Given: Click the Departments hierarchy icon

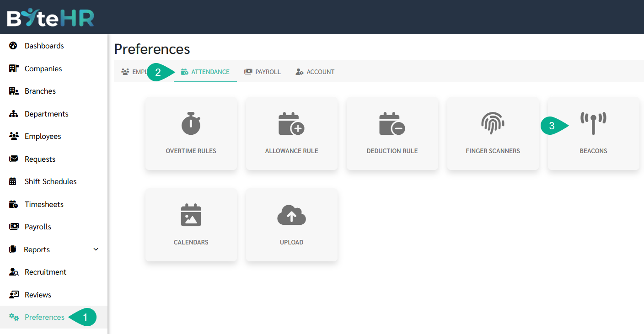Looking at the screenshot, I should coord(13,114).
